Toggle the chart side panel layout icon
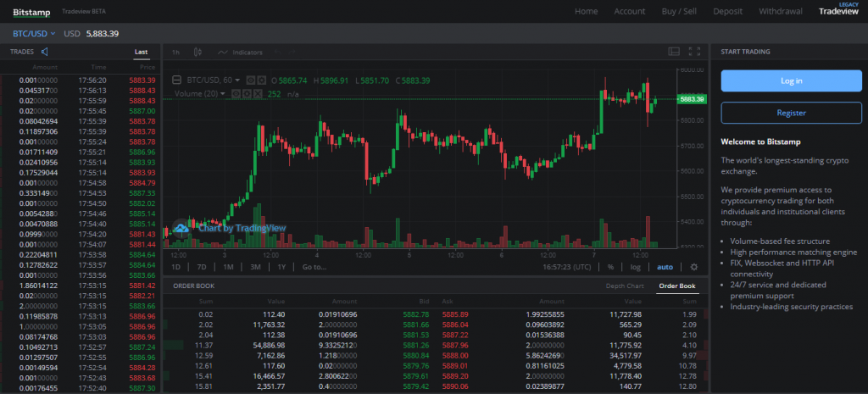The image size is (868, 394). click(674, 52)
